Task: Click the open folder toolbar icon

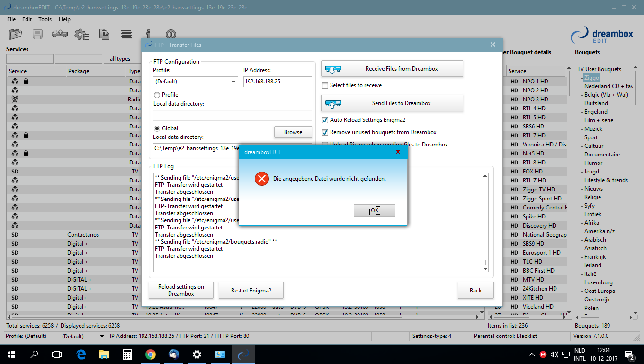Action: 16,35
